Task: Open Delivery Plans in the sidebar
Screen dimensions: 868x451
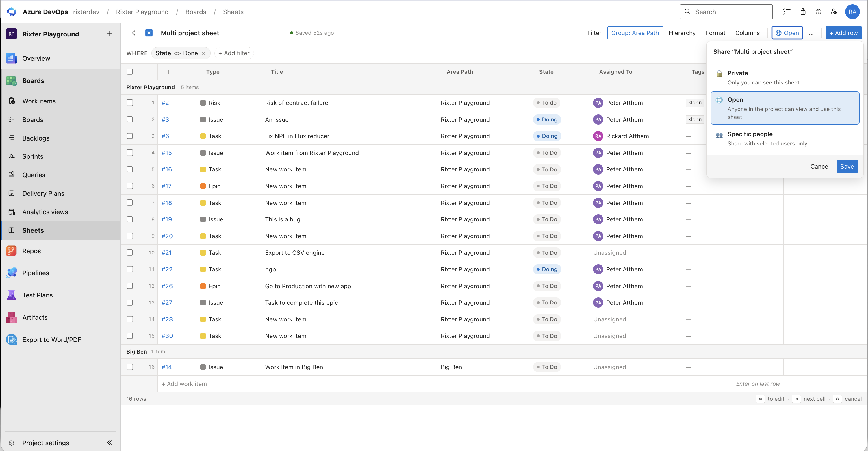Action: pos(61,193)
